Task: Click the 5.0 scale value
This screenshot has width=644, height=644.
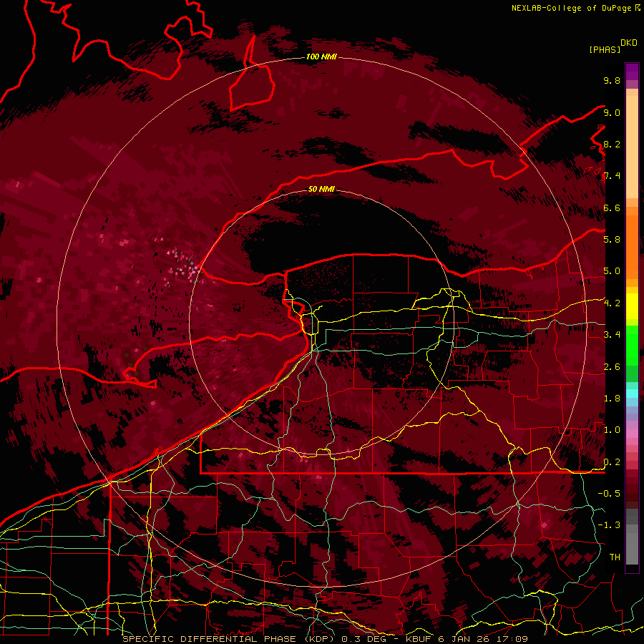Action: click(x=612, y=271)
